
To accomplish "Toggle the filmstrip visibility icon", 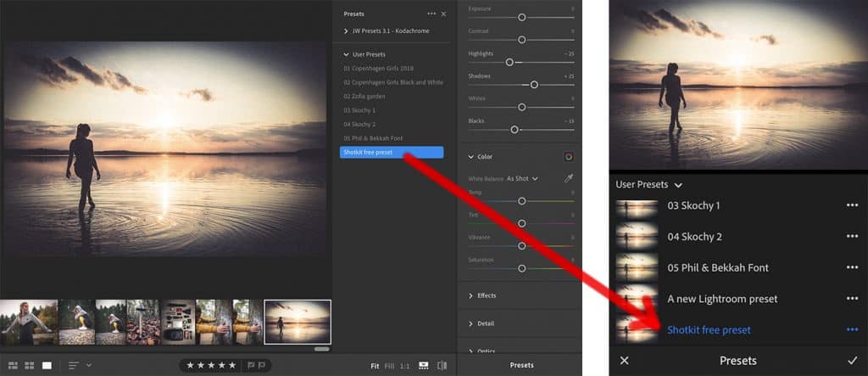I will pos(424,366).
